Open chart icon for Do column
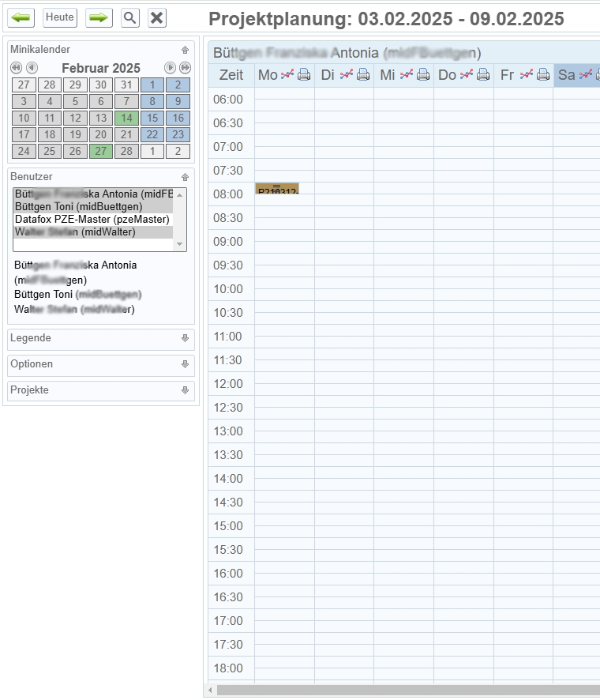The image size is (600, 700). pyautogui.click(x=466, y=74)
